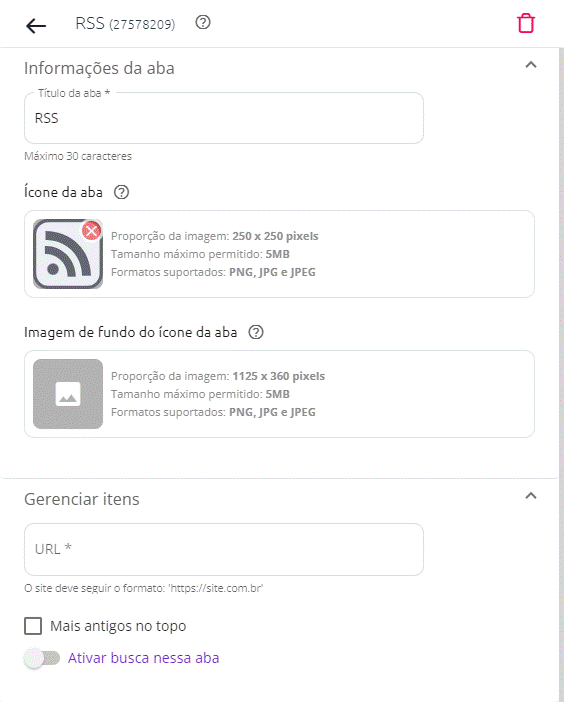Click the RSS feed icon thumbnail
The height and width of the screenshot is (702, 564).
pos(68,254)
